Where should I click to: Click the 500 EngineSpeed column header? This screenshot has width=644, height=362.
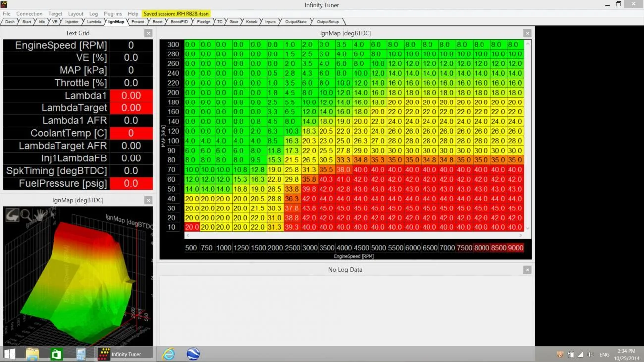(x=191, y=248)
